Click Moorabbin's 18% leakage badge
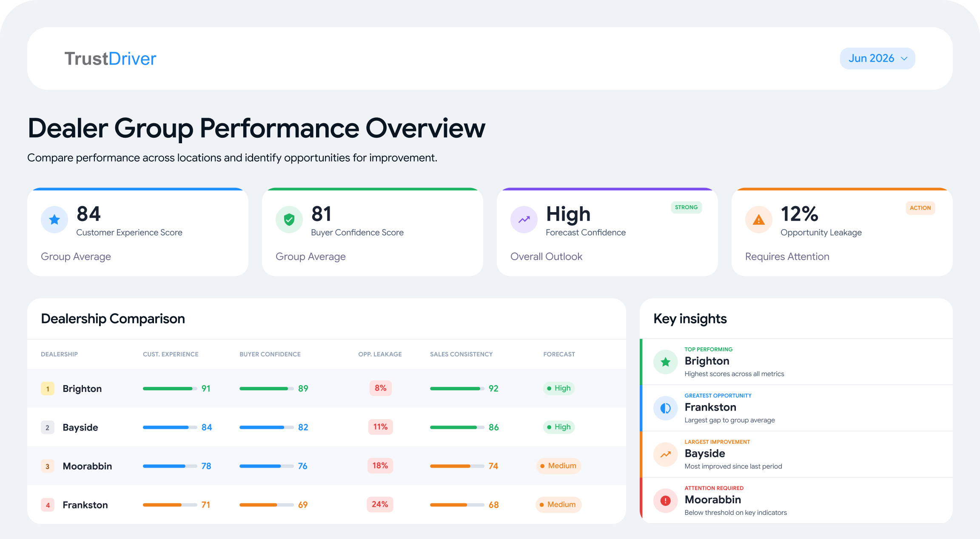 click(380, 465)
